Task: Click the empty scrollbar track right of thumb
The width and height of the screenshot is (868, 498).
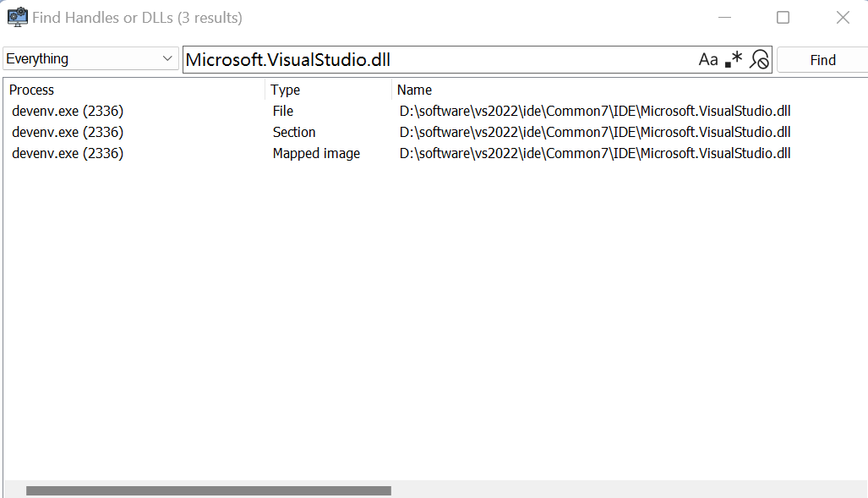Action: (625, 490)
